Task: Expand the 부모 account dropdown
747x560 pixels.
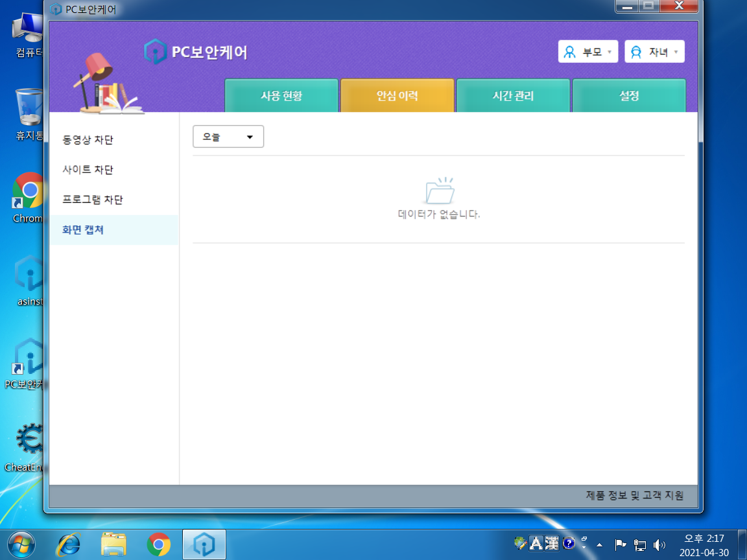Action: click(x=588, y=51)
